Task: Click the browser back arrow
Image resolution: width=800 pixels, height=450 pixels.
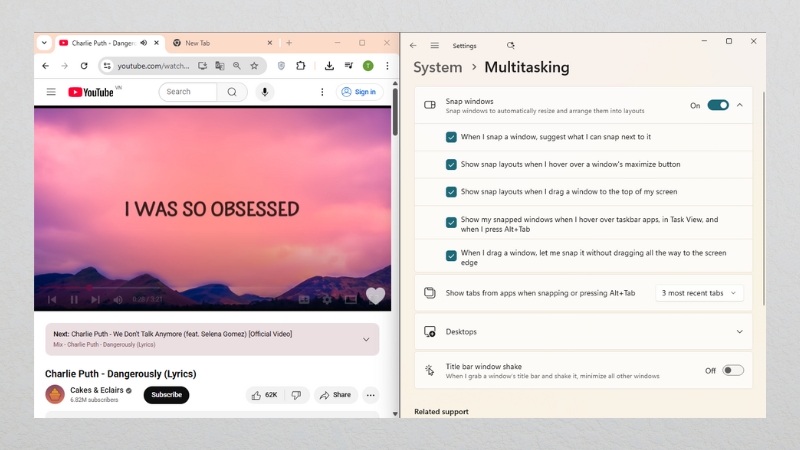Action: (45, 66)
